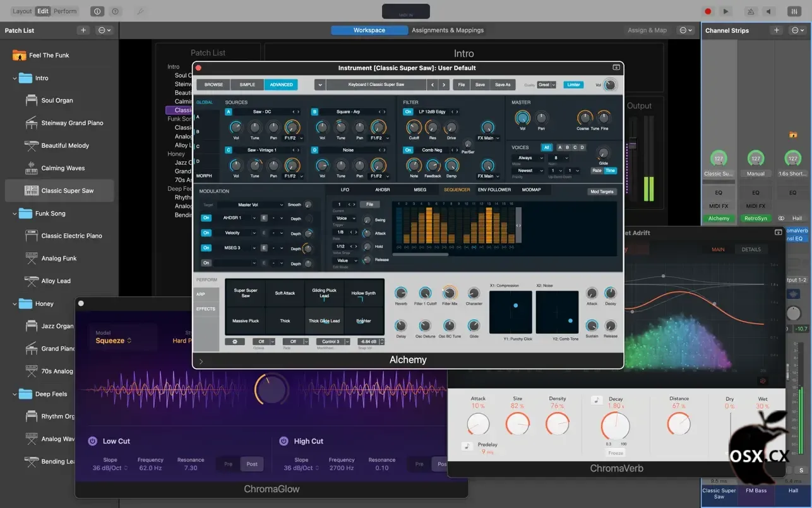Open the info inspector icon
Screen dimensions: 812x508
coord(97,11)
